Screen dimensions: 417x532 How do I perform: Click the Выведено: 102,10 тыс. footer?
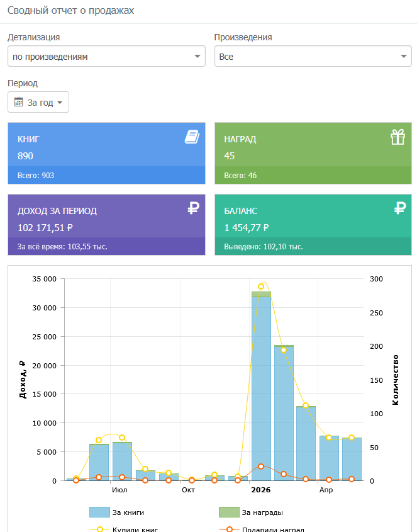[313, 247]
